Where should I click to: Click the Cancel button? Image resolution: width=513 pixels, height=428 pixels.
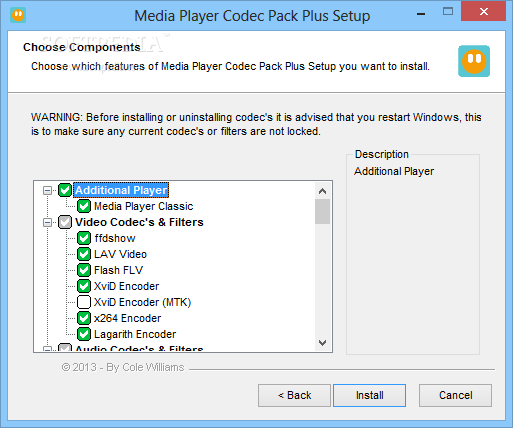(455, 395)
